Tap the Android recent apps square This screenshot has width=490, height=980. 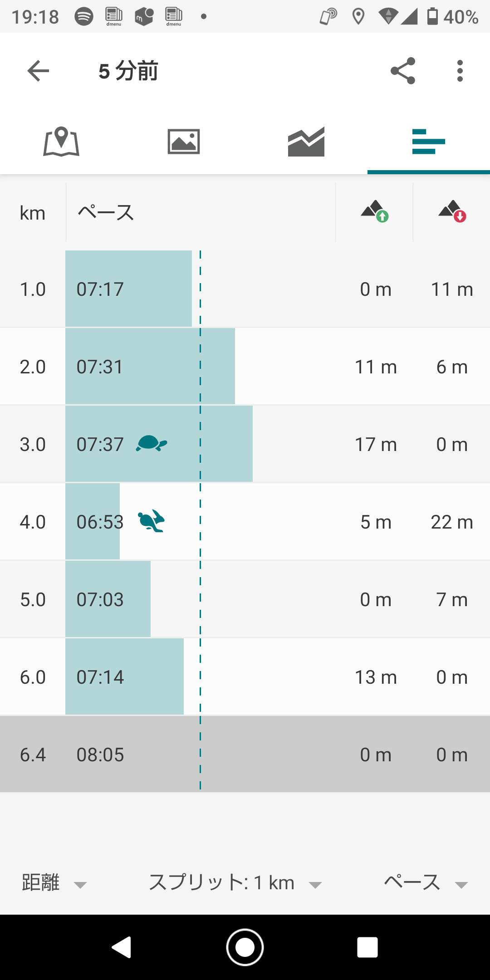(367, 947)
